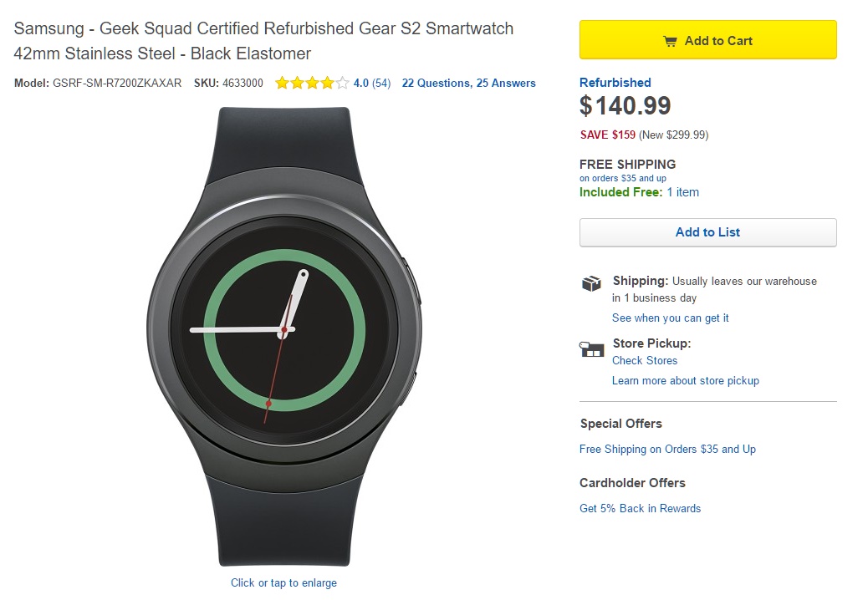868x600 pixels.
Task: Open the Check Stores link
Action: pyautogui.click(x=644, y=360)
